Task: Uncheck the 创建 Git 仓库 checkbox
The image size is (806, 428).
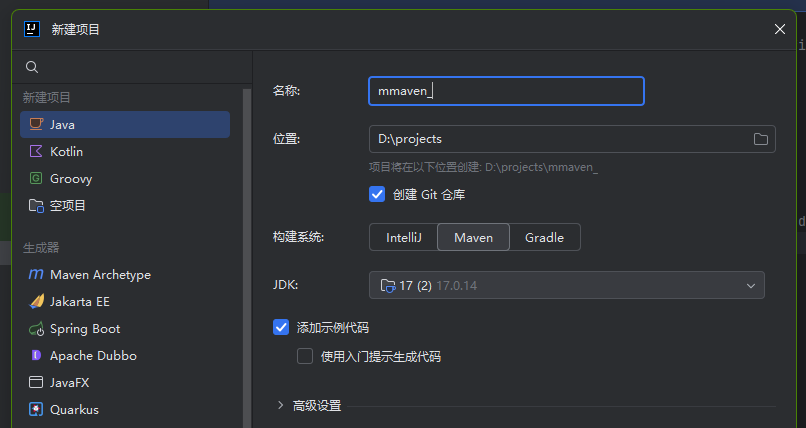Action: [377, 194]
